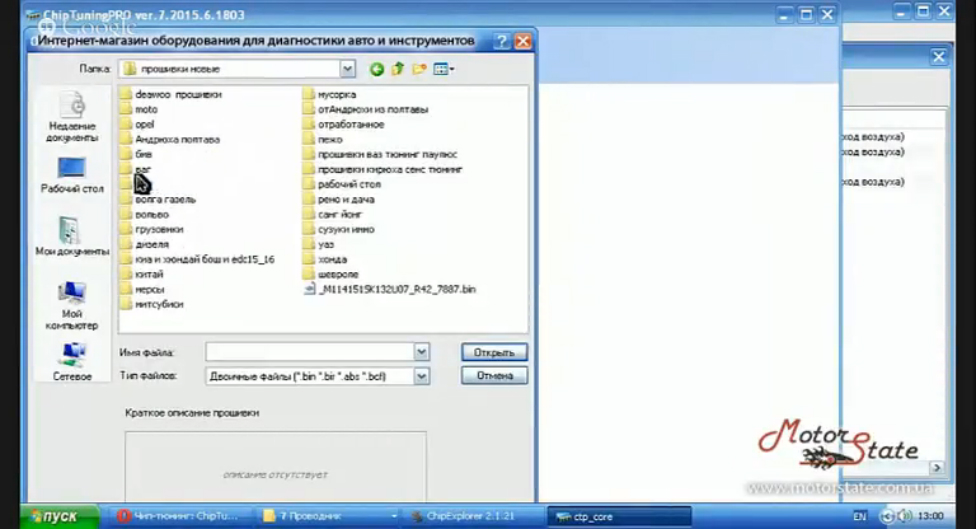976x529 pixels.
Task: Select the китай folder
Action: (x=142, y=274)
